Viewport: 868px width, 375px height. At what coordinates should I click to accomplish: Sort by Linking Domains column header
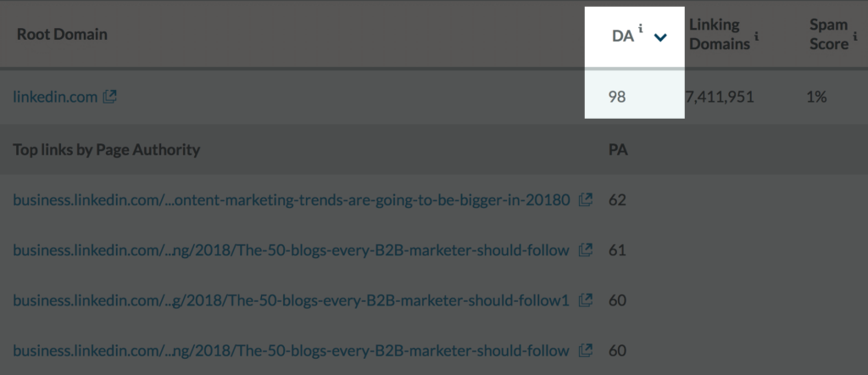(719, 34)
